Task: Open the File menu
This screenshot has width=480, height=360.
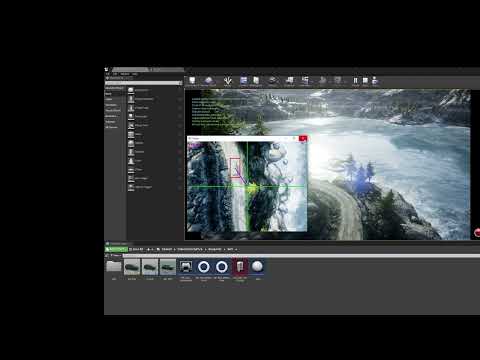Action: pyautogui.click(x=107, y=74)
